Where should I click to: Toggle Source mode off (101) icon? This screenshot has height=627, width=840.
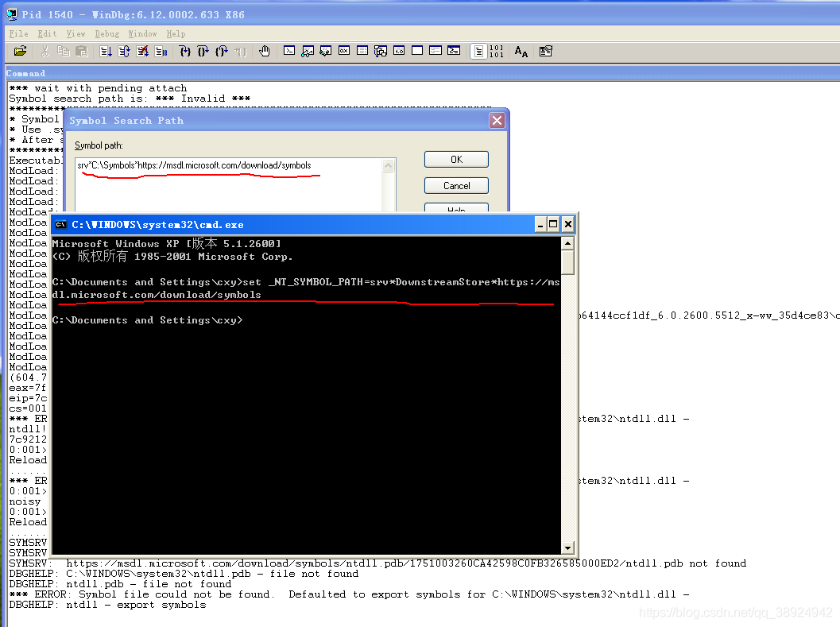497,51
